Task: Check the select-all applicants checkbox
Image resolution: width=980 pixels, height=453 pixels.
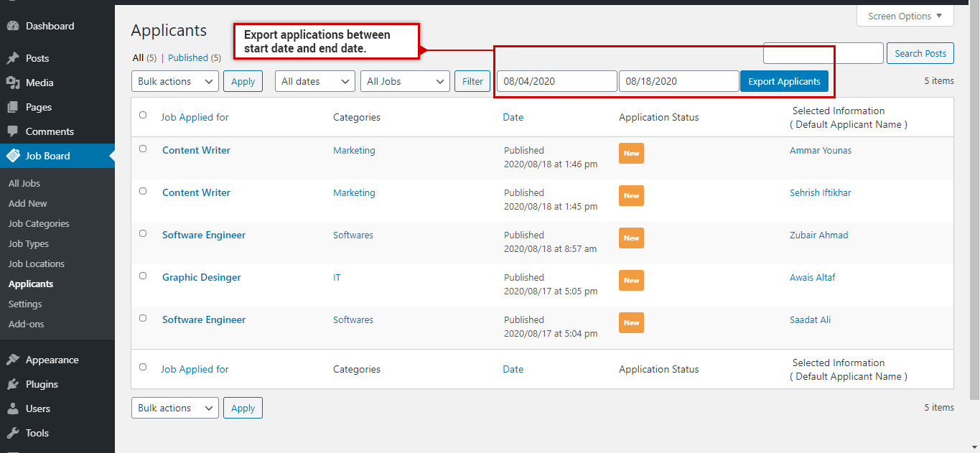Action: click(x=142, y=115)
